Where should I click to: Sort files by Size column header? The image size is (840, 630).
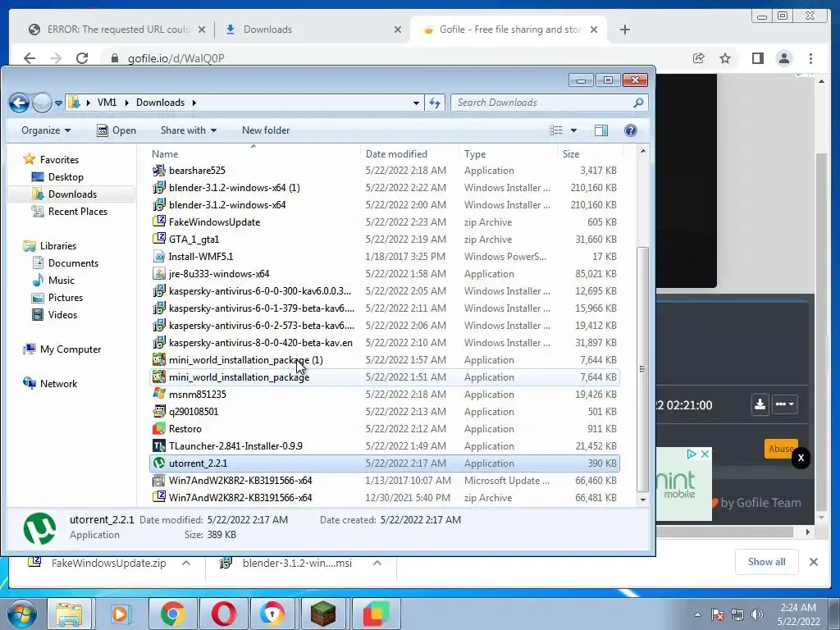point(588,153)
